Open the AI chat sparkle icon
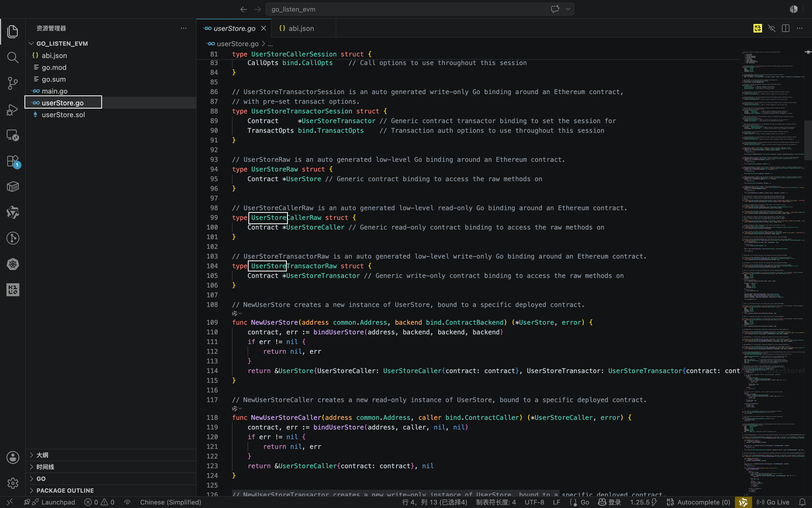 pos(555,9)
